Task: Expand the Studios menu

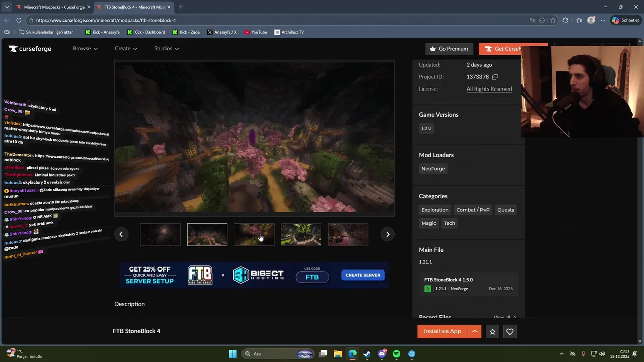Action: tap(167, 49)
